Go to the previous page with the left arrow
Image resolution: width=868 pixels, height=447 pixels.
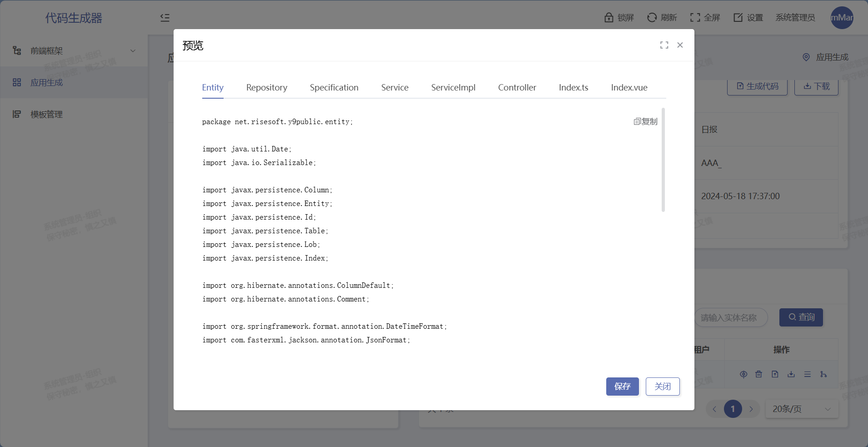point(714,409)
